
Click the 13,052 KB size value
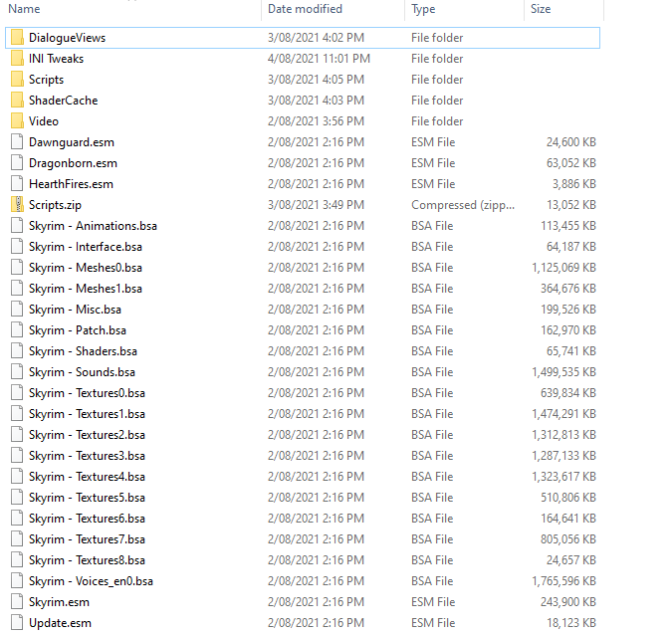pyautogui.click(x=571, y=205)
